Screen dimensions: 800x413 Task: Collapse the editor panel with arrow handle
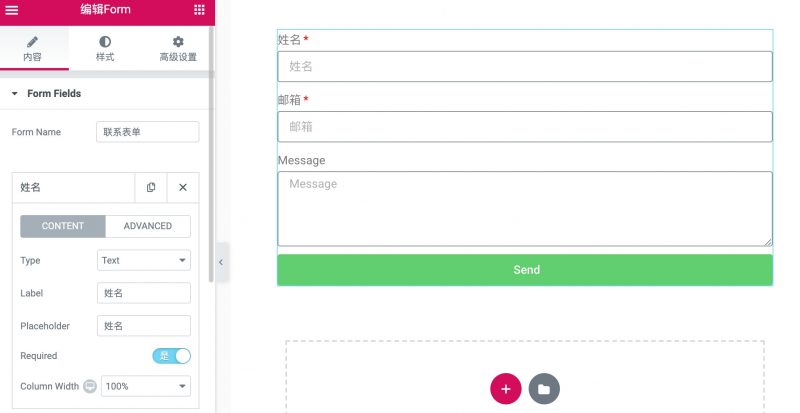pyautogui.click(x=221, y=262)
